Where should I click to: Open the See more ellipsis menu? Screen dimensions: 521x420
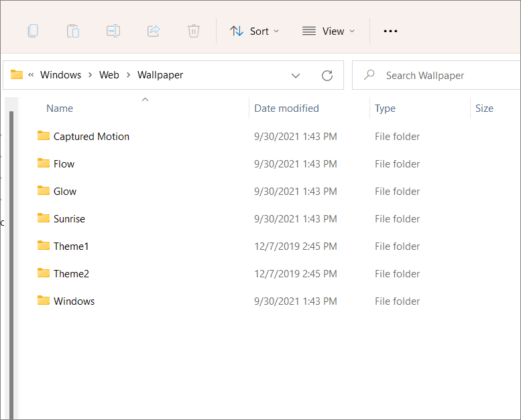[390, 31]
